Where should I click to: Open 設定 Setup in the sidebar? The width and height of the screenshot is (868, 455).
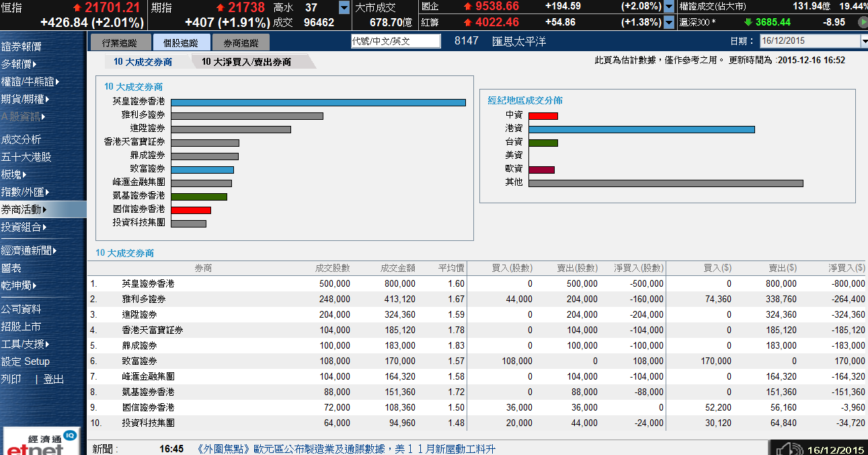[26, 361]
